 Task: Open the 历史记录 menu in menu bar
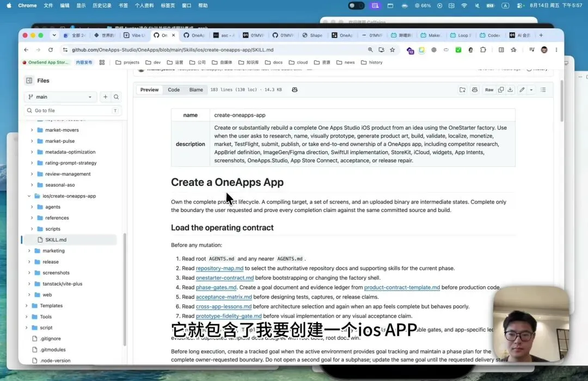point(102,5)
